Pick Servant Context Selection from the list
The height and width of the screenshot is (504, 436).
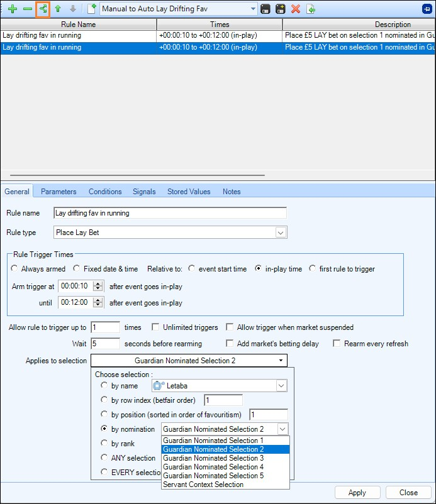coord(225,485)
